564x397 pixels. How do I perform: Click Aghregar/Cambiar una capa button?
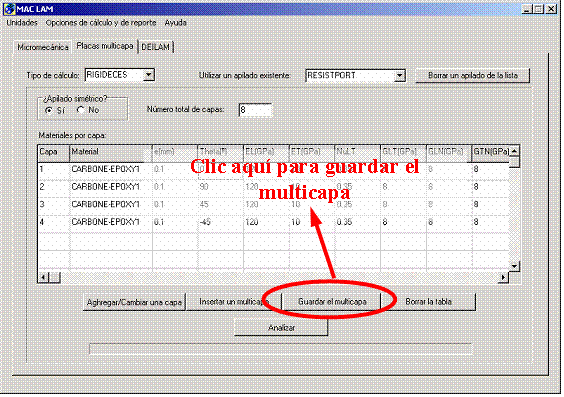tap(134, 302)
